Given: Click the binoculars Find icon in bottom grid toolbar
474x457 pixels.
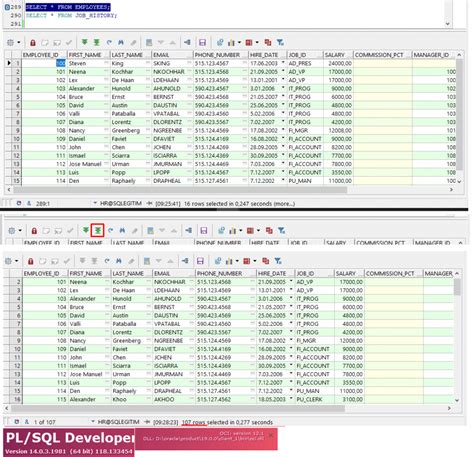Looking at the screenshot, I should [119, 261].
